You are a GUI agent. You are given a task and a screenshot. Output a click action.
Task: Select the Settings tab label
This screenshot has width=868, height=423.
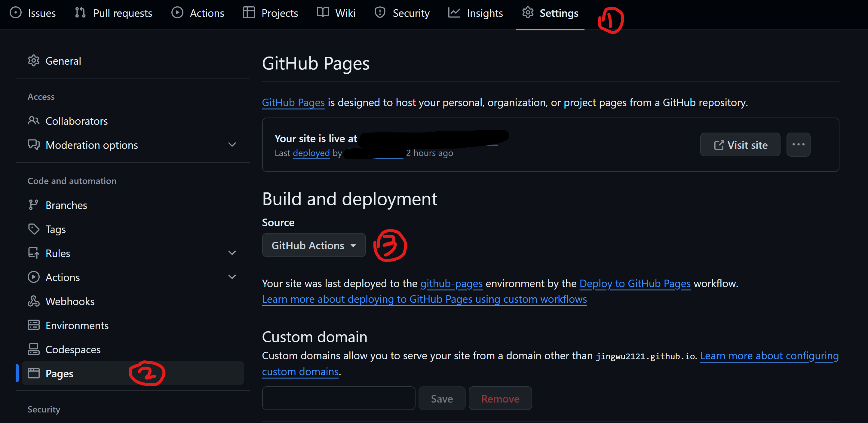559,13
